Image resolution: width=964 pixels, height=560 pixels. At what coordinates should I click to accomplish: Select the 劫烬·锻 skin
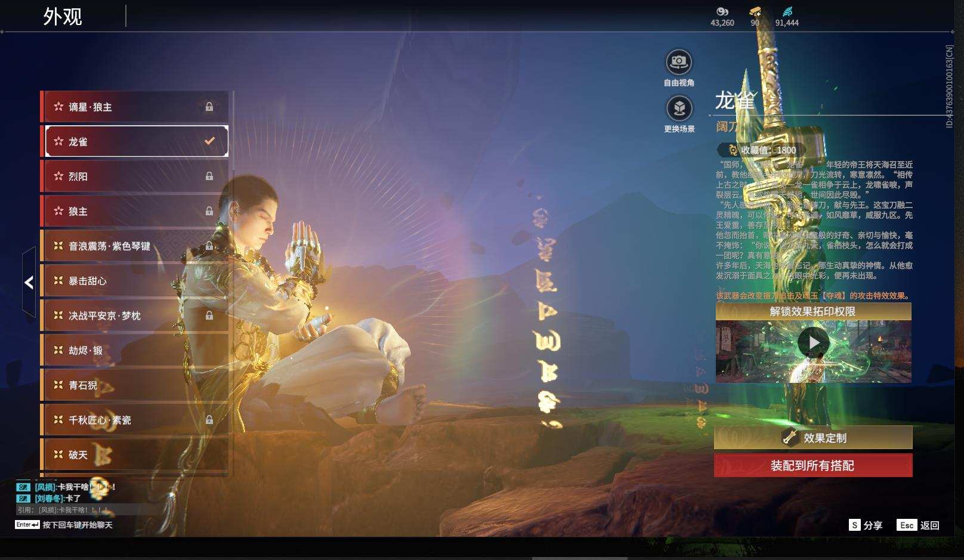tap(135, 350)
